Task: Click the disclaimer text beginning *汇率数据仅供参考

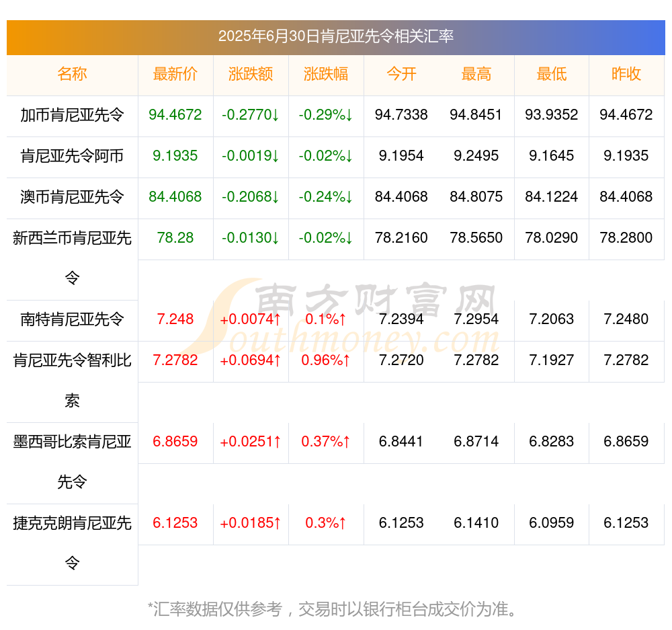Action: click(x=333, y=609)
